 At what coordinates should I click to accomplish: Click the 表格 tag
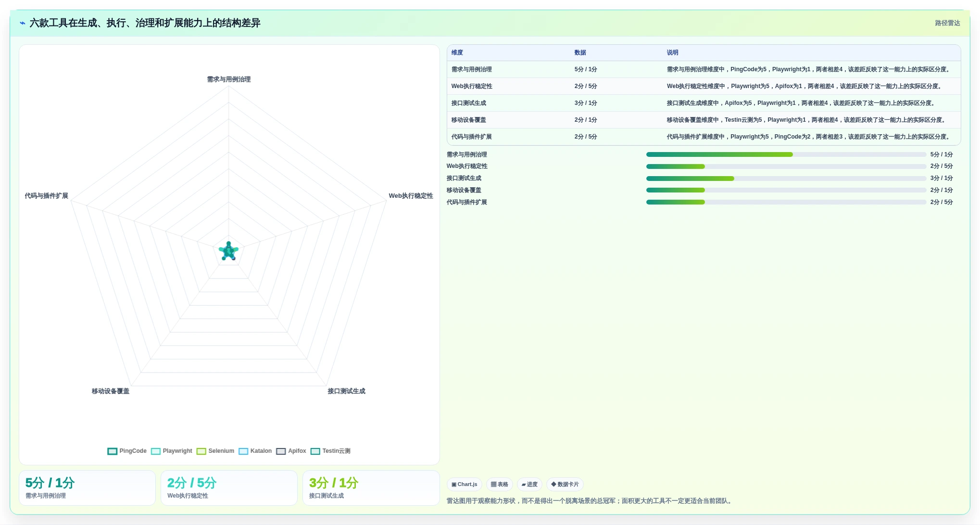[x=500, y=485]
